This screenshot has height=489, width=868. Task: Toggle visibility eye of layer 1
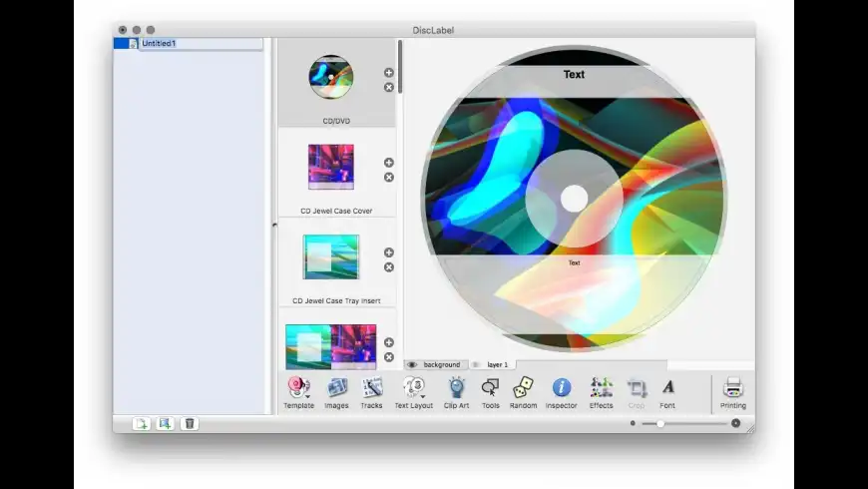point(476,365)
